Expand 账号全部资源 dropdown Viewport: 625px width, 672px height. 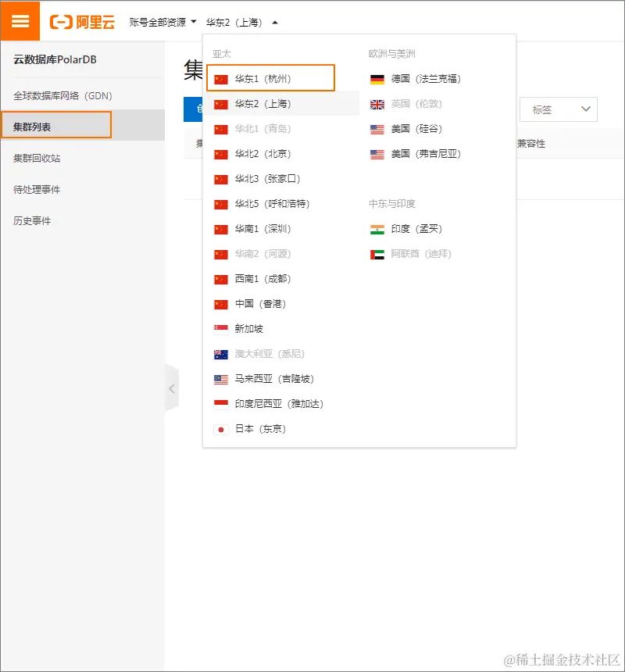click(162, 23)
